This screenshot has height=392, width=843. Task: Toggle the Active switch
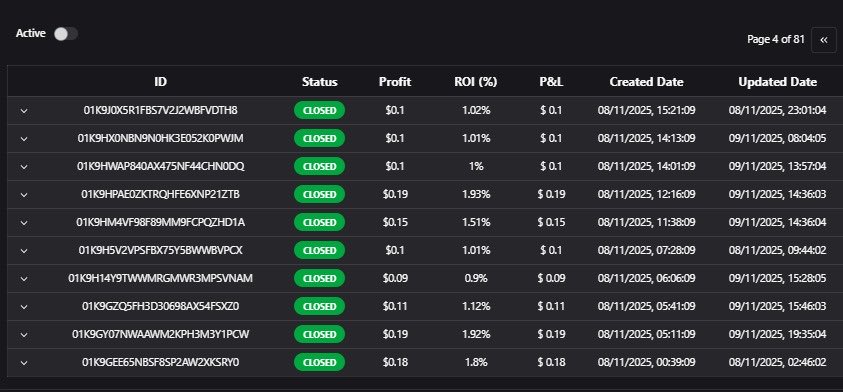click(66, 34)
